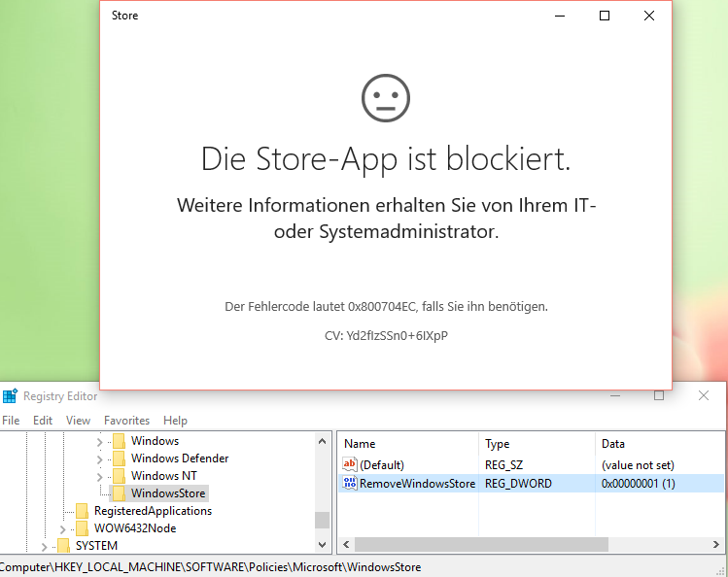Click the RegisteredApplications folder icon

click(83, 511)
